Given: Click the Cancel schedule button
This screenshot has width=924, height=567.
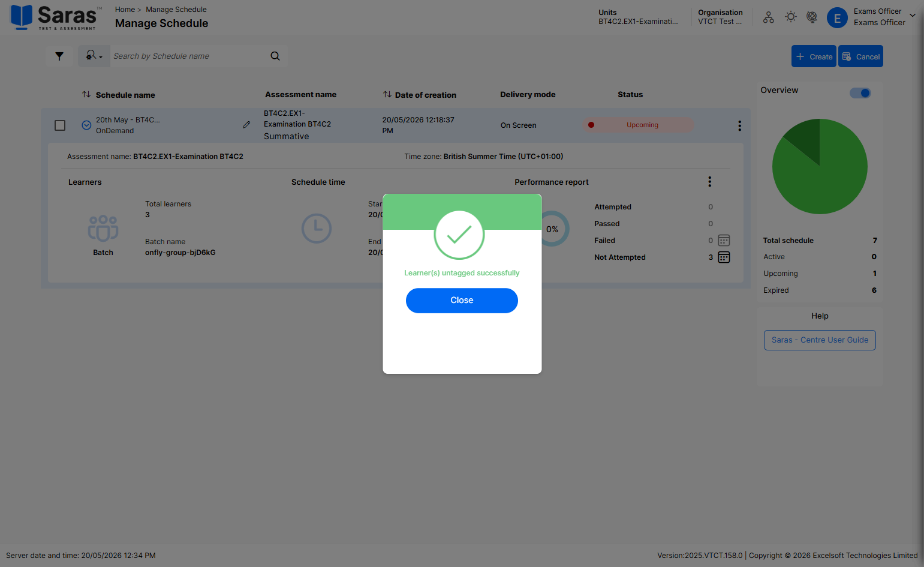Looking at the screenshot, I should tap(860, 56).
